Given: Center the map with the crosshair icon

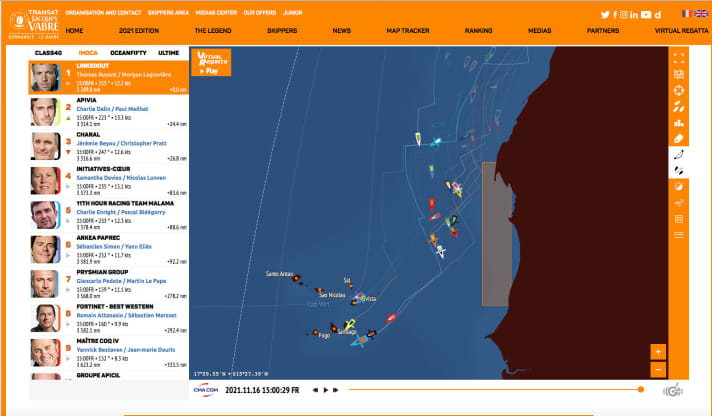Looking at the screenshot, I should click(678, 90).
